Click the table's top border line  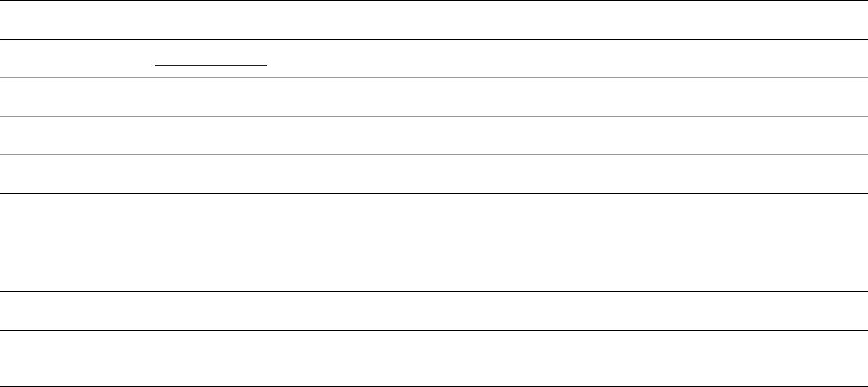[x=434, y=1]
